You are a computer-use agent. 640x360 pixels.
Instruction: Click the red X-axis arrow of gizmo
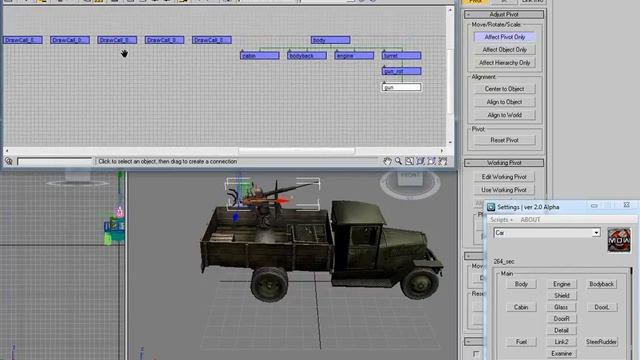pyautogui.click(x=282, y=200)
